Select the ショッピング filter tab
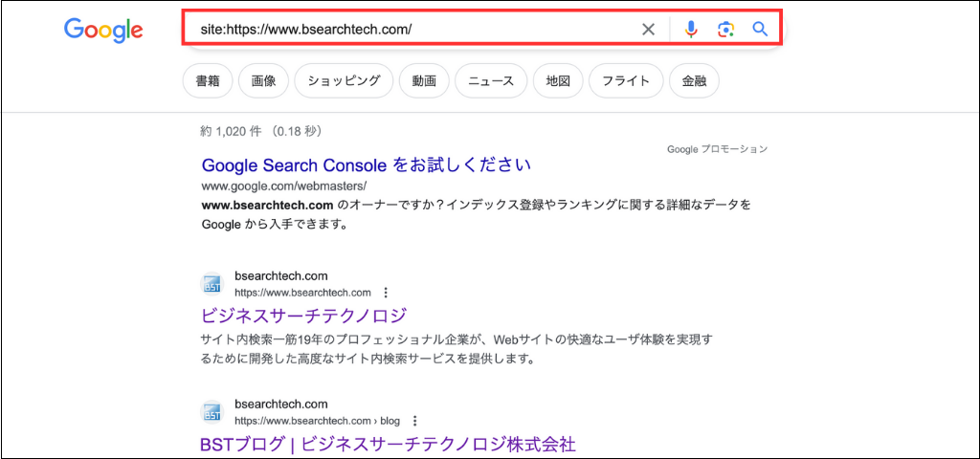Viewport: 980px width, 459px height. 344,81
